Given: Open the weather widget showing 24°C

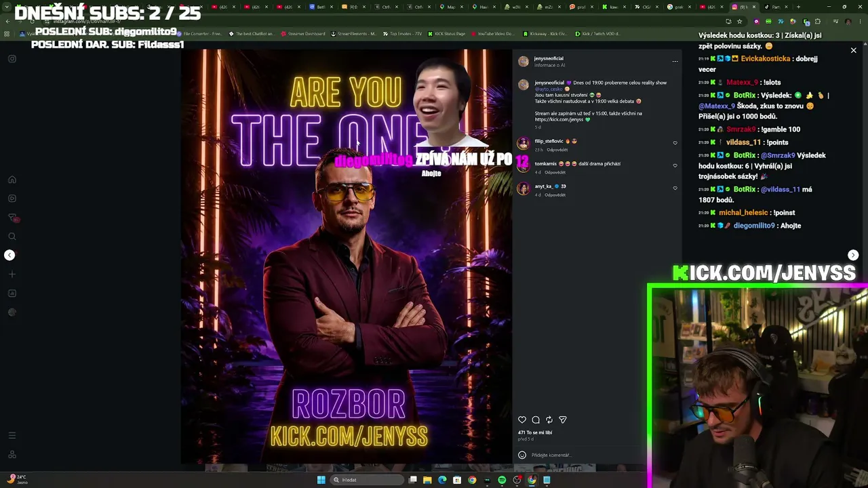Looking at the screenshot, I should tap(18, 479).
